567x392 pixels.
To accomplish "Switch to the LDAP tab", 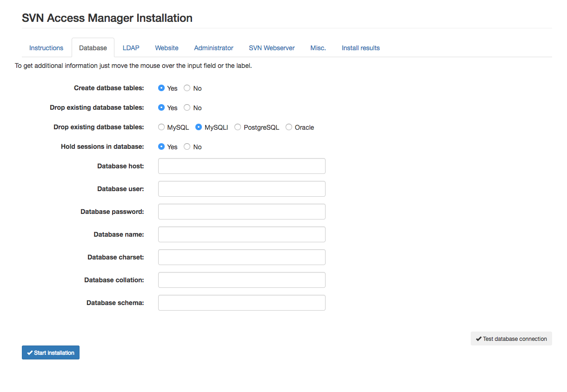I will 131,48.
